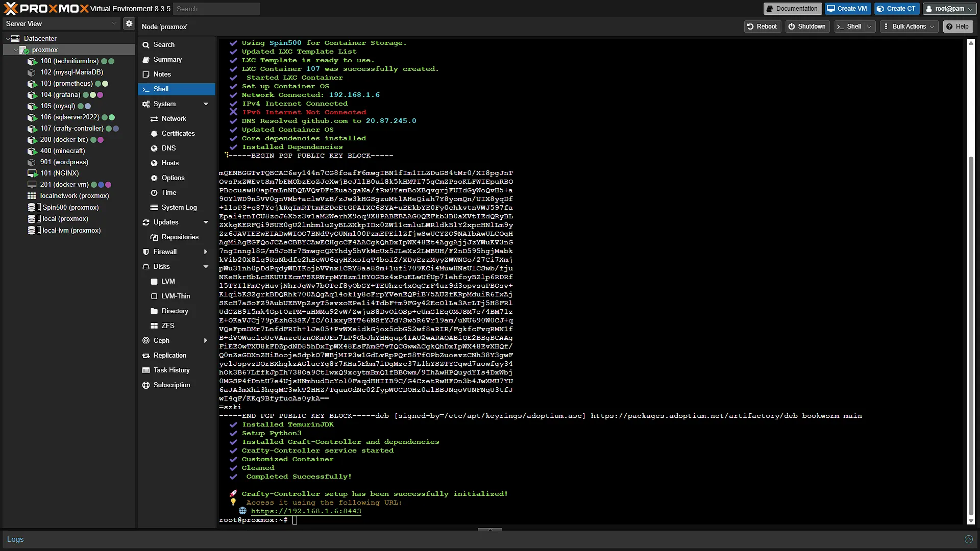Viewport: 980px width, 551px height.
Task: Open the Shell menu item
Action: [177, 89]
